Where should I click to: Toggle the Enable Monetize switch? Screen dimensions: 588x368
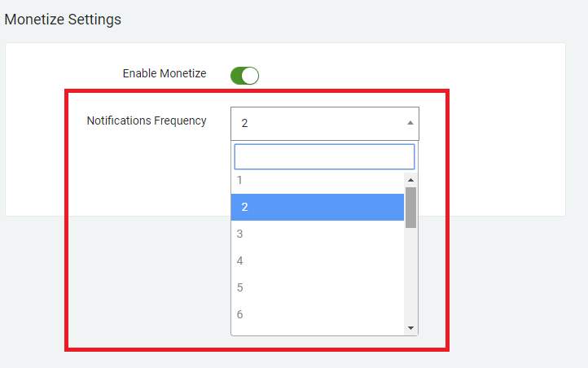pos(244,76)
